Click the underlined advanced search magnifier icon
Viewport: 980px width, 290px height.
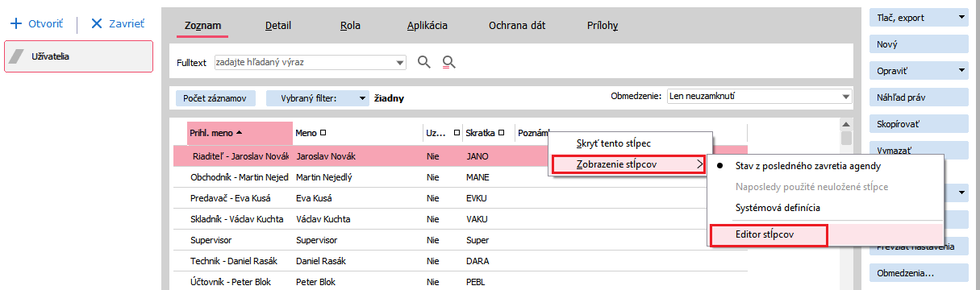449,62
